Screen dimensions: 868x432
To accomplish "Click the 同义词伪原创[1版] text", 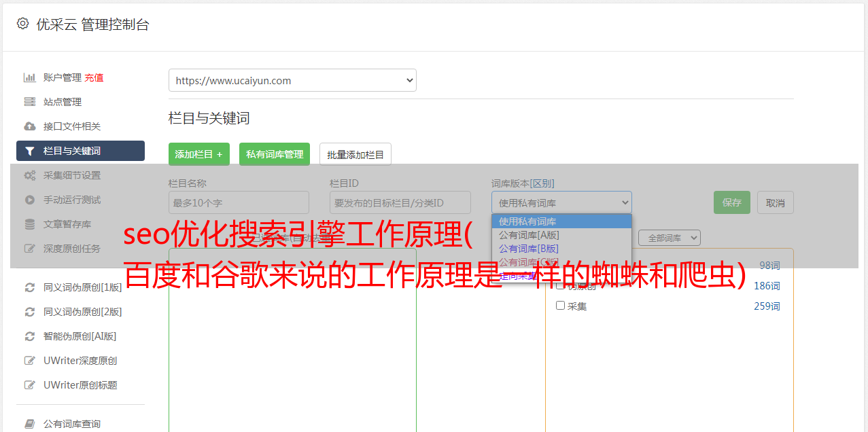I will pos(83,287).
